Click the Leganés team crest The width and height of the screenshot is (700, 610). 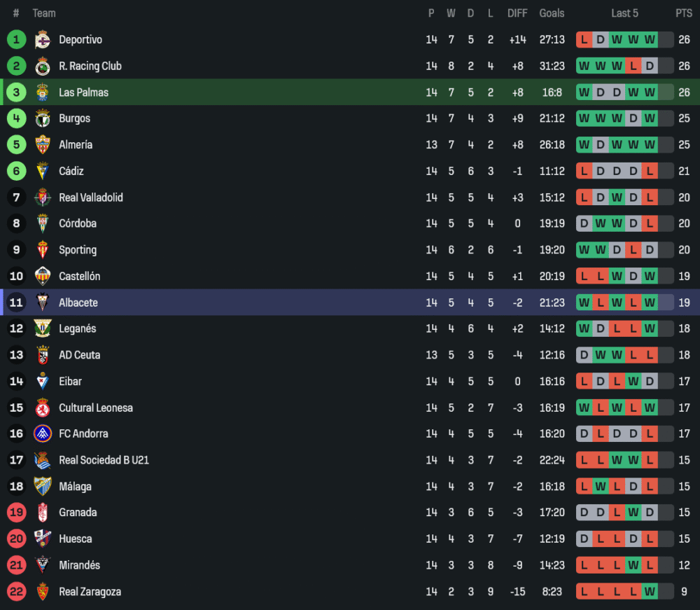(x=43, y=328)
